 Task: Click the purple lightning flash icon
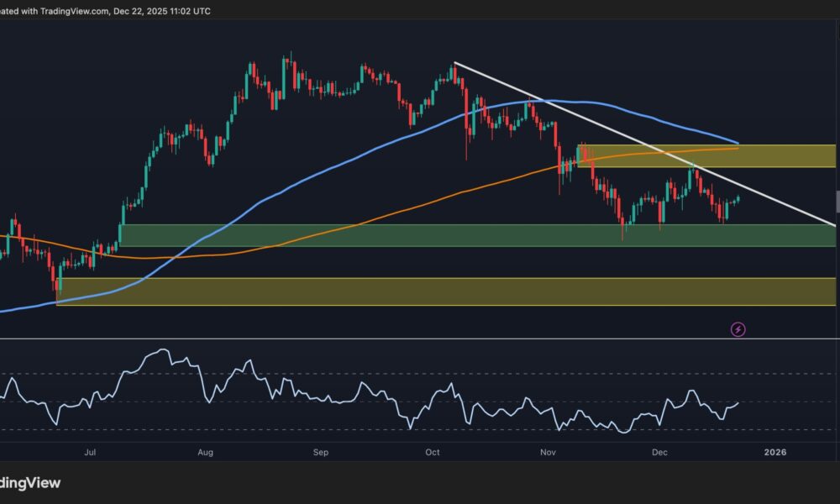[x=738, y=329]
